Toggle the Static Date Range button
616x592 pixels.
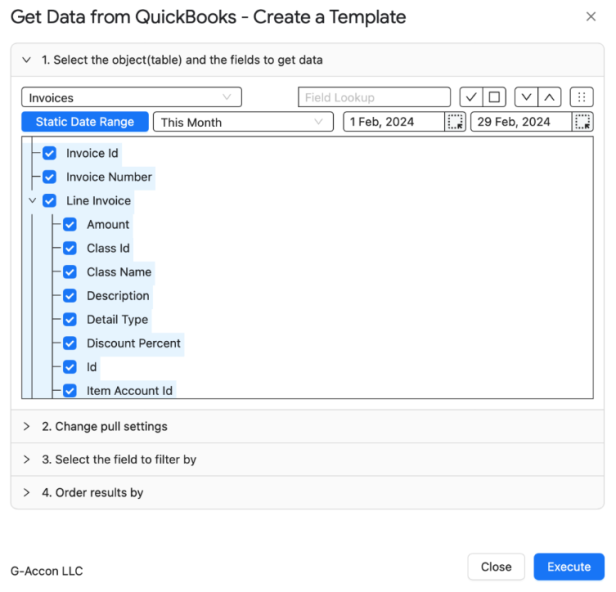pos(85,122)
